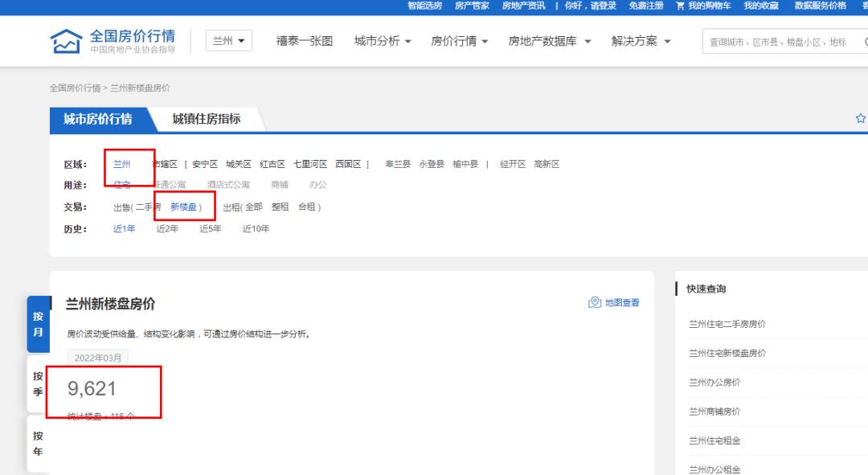Click the 免费注册 link
This screenshot has width=868, height=475.
(646, 6)
